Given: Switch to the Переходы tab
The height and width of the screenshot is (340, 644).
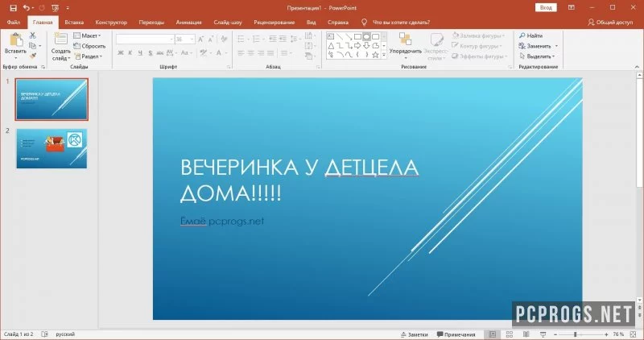Looking at the screenshot, I should coord(151,23).
